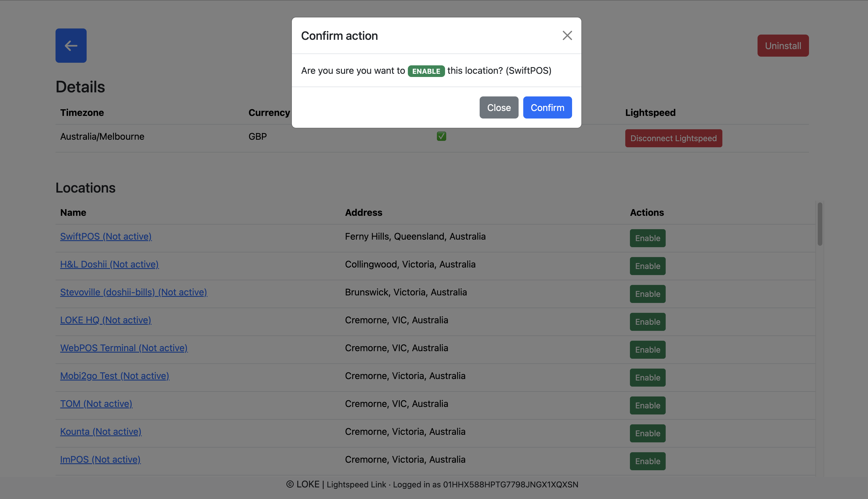Open the SwiftPOS (Not active) link
Image resolution: width=868 pixels, height=499 pixels.
106,236
